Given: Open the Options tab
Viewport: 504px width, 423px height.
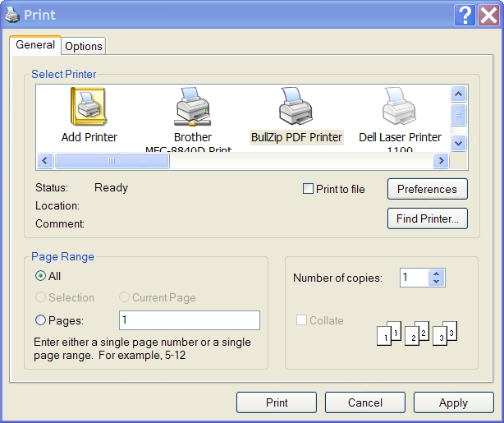Looking at the screenshot, I should tap(84, 46).
